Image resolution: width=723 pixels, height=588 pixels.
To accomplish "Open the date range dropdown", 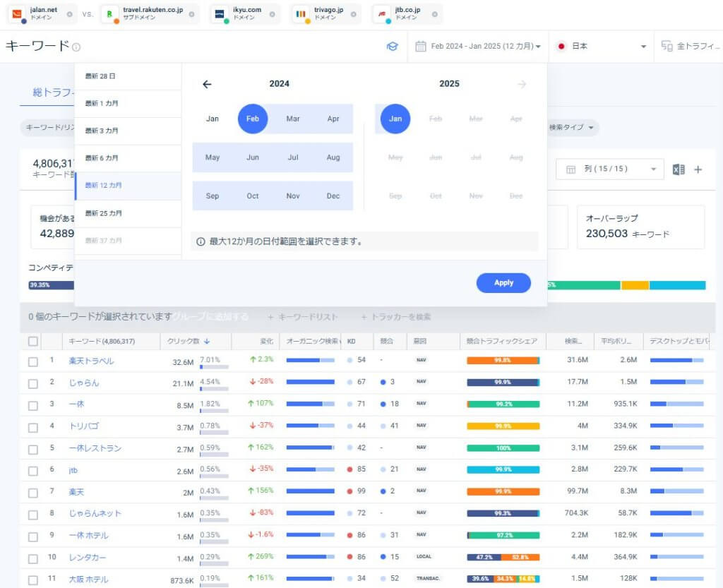I will click(x=479, y=47).
